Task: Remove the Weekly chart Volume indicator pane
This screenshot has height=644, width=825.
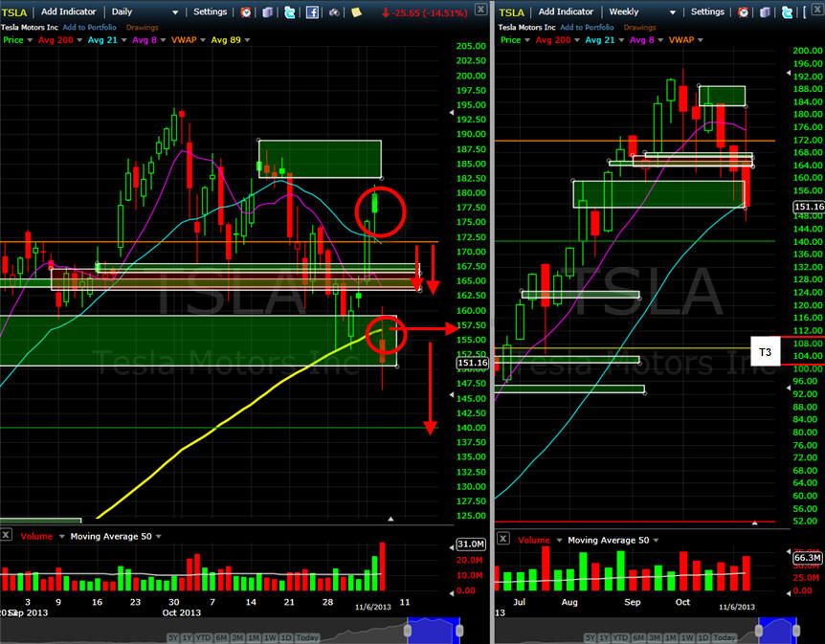Action: point(503,538)
